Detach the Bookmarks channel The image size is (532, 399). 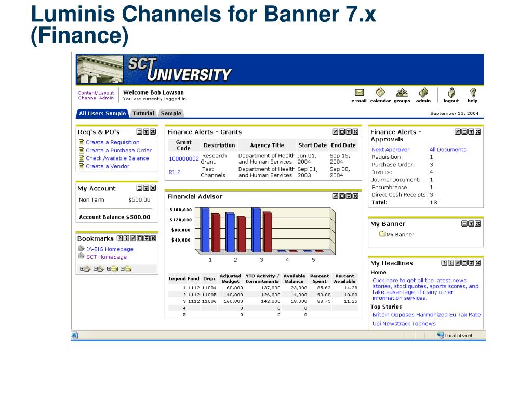click(140, 238)
